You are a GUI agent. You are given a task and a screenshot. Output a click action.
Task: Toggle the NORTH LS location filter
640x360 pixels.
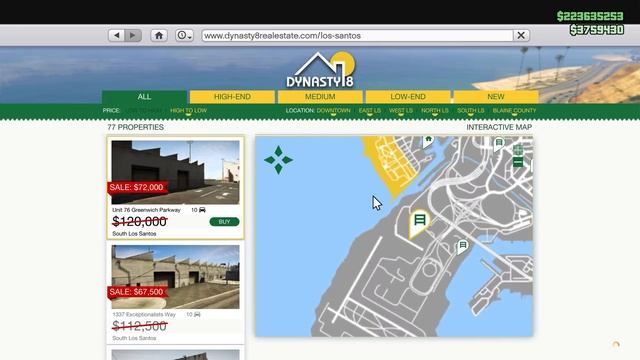[435, 111]
